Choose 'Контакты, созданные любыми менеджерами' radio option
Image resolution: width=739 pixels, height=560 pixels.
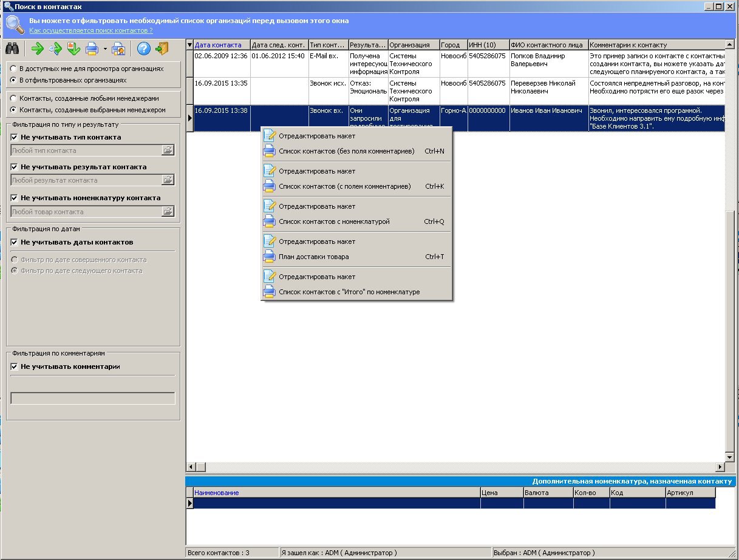(13, 98)
